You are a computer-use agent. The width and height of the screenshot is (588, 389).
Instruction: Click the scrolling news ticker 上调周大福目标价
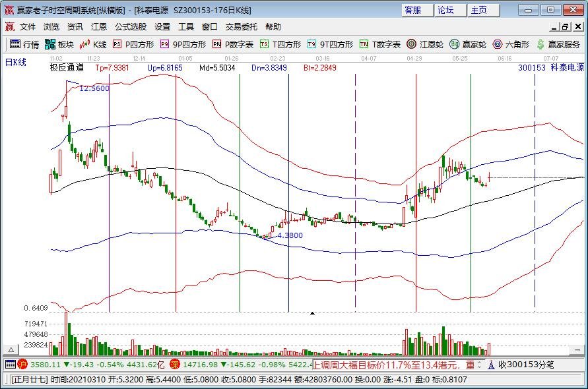tap(394, 365)
